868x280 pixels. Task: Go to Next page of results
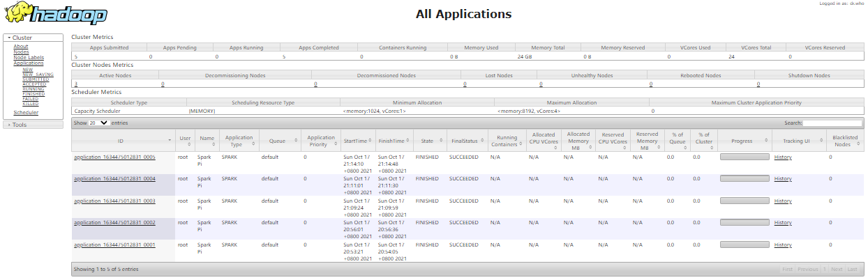click(837, 269)
